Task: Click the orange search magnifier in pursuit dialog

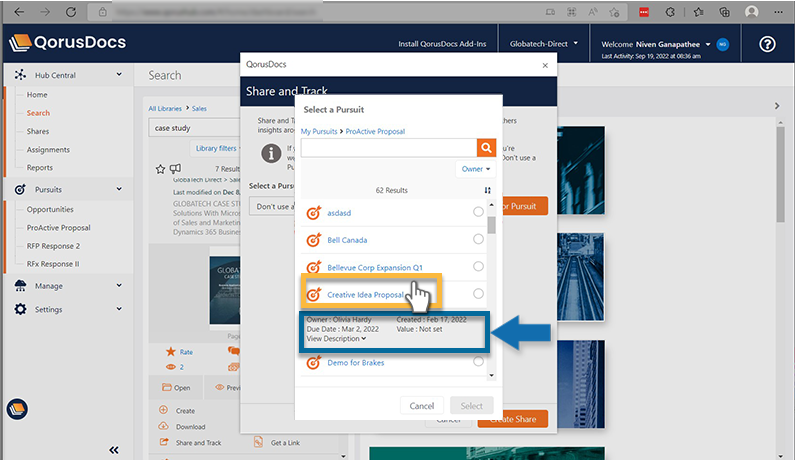Action: [x=486, y=148]
